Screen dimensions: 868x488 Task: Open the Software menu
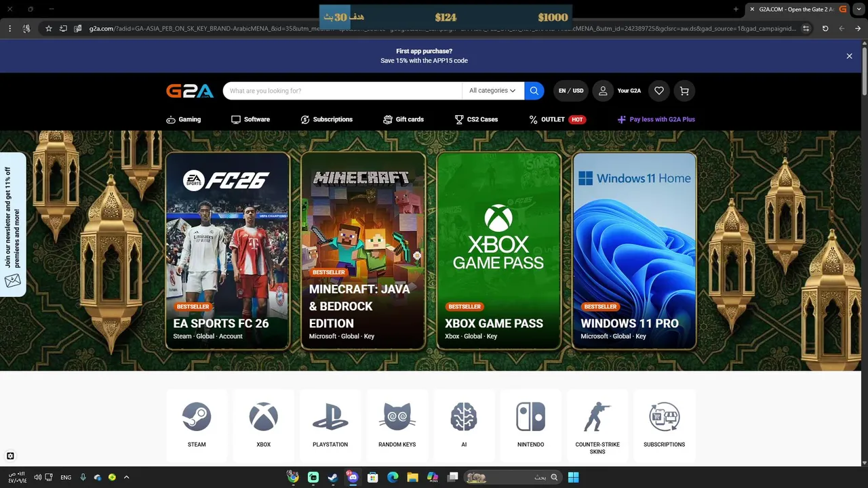tap(250, 119)
